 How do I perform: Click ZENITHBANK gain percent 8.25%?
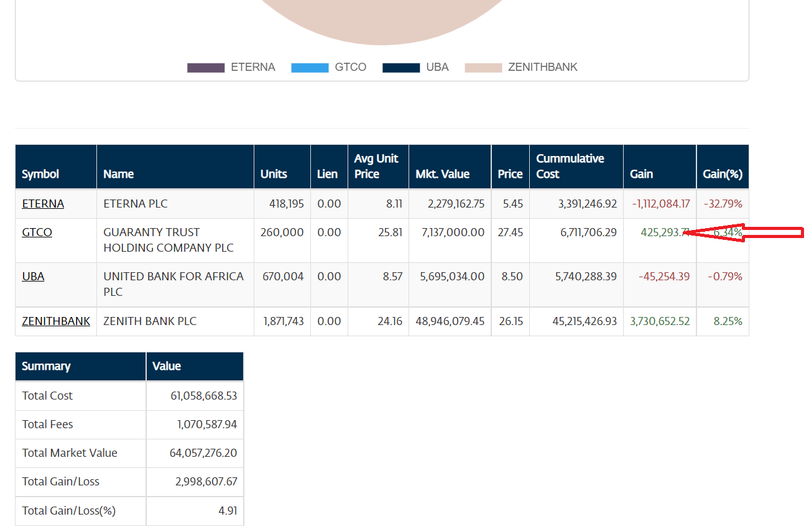(x=728, y=321)
